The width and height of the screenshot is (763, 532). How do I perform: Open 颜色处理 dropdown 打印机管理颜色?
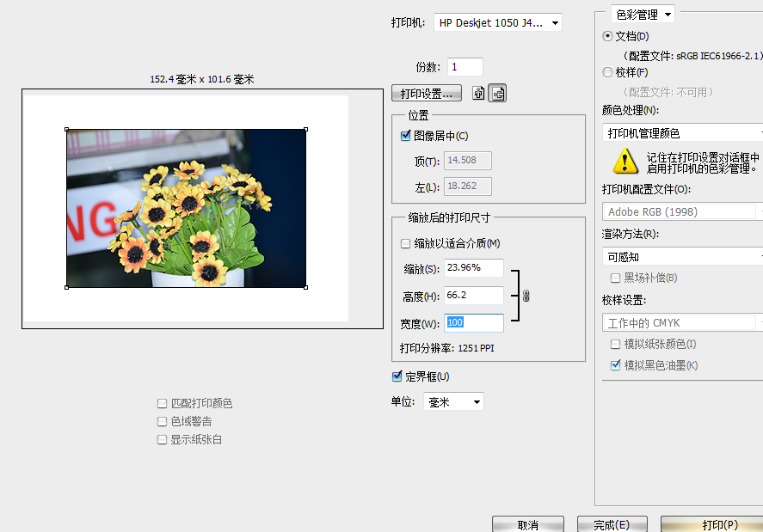pyautogui.click(x=682, y=132)
